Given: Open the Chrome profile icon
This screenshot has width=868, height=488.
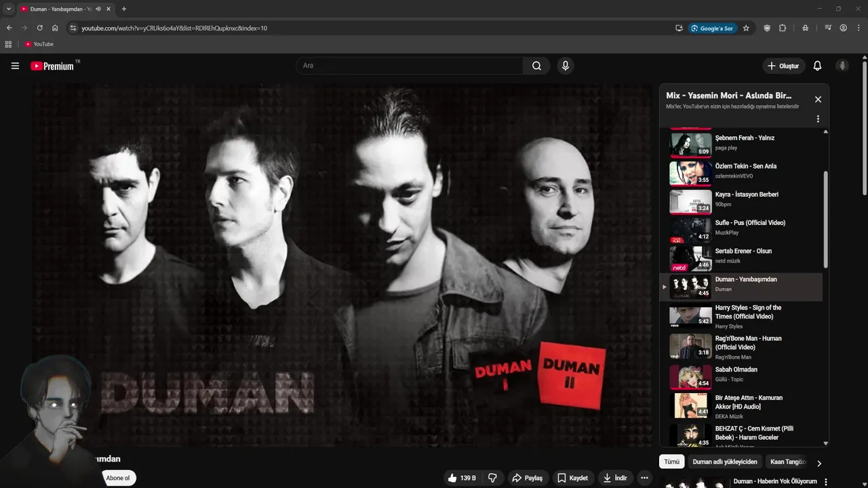Looking at the screenshot, I should coord(844,28).
